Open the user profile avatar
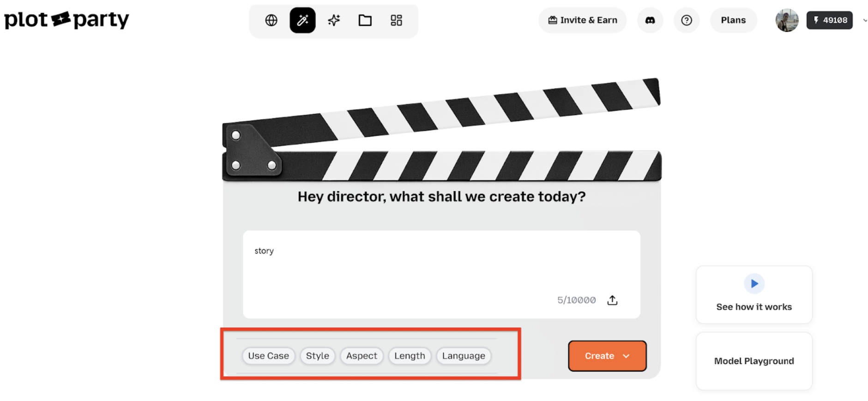 click(787, 20)
